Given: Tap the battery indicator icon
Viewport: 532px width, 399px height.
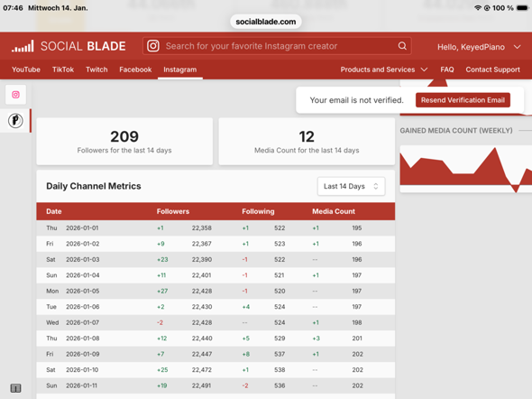Looking at the screenshot, I should pyautogui.click(x=522, y=8).
